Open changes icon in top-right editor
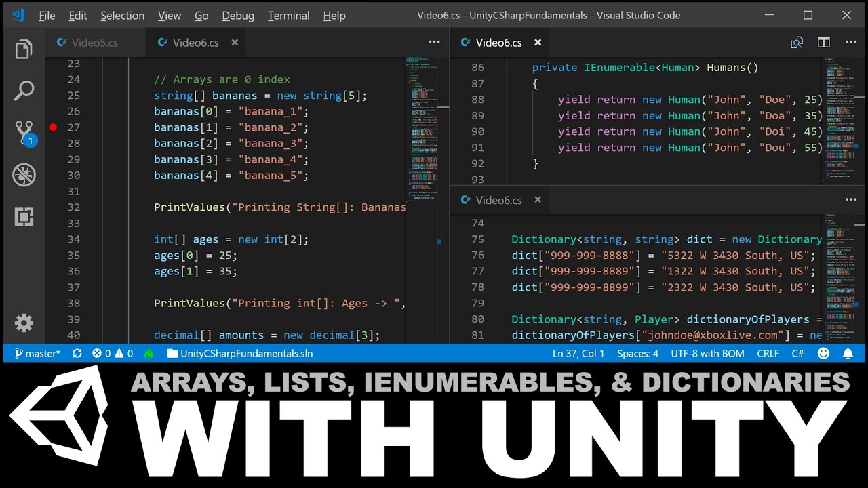This screenshot has height=488, width=868. coord(797,43)
